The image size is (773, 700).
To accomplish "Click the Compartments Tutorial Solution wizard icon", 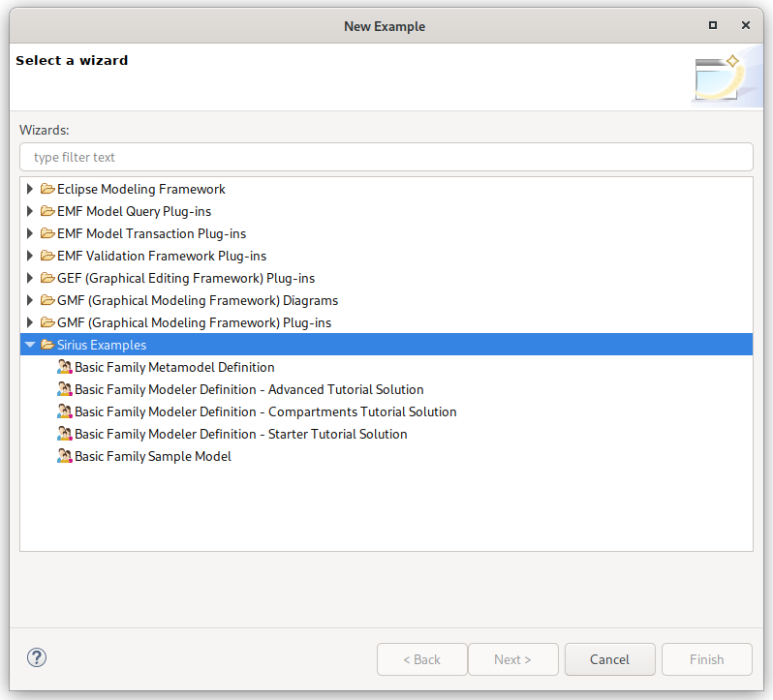I will coord(65,411).
